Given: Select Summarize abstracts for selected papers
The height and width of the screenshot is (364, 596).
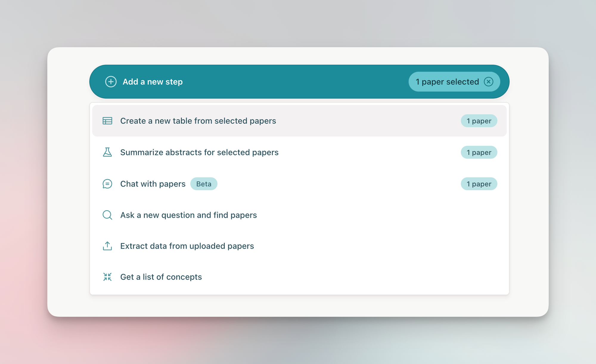Looking at the screenshot, I should [199, 152].
